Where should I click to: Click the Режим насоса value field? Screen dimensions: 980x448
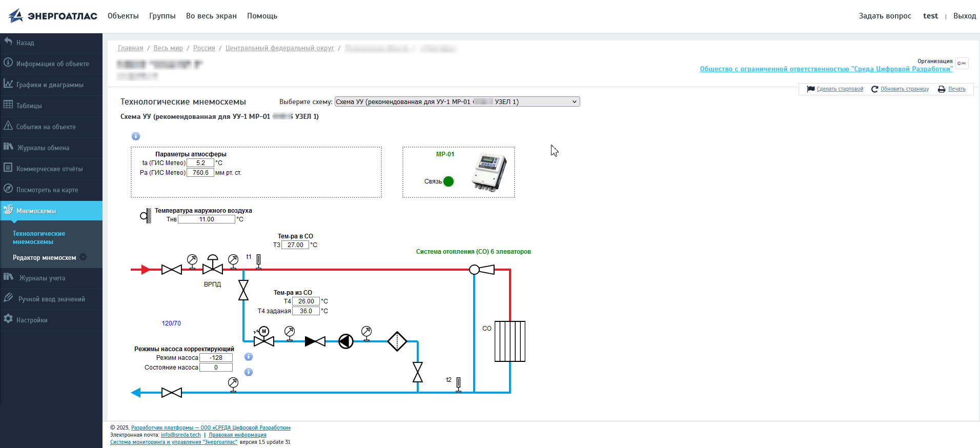(x=216, y=358)
